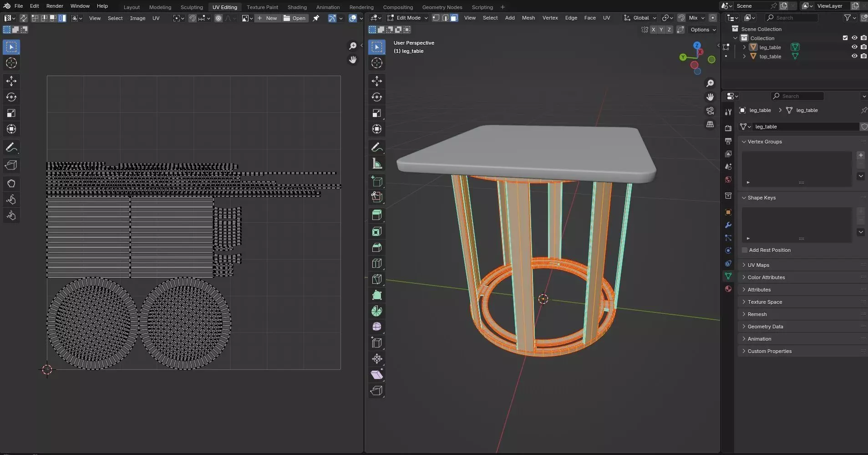Open the Material properties tab
The height and width of the screenshot is (455, 868).
coord(728,289)
